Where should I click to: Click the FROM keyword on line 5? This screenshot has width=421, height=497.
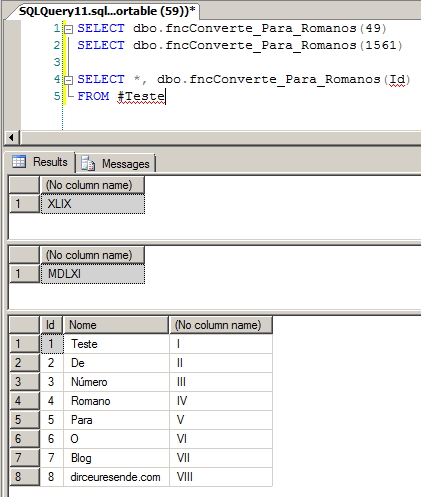[x=93, y=96]
